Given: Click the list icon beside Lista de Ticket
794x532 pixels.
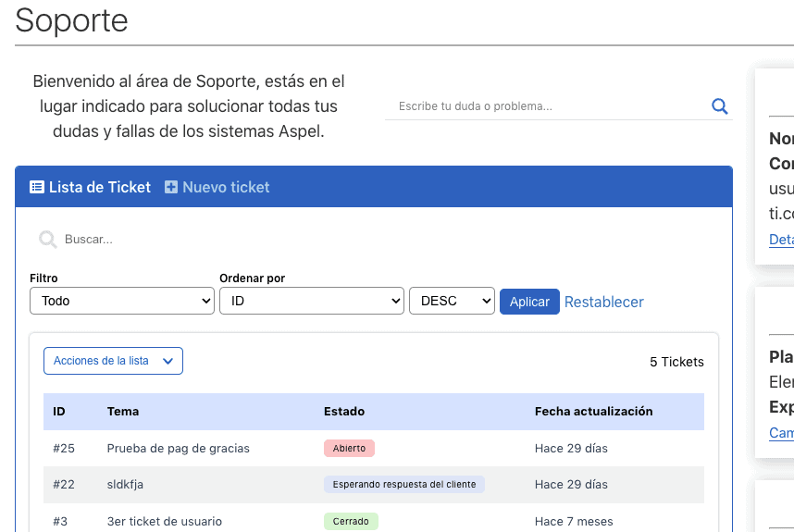Looking at the screenshot, I should [37, 187].
